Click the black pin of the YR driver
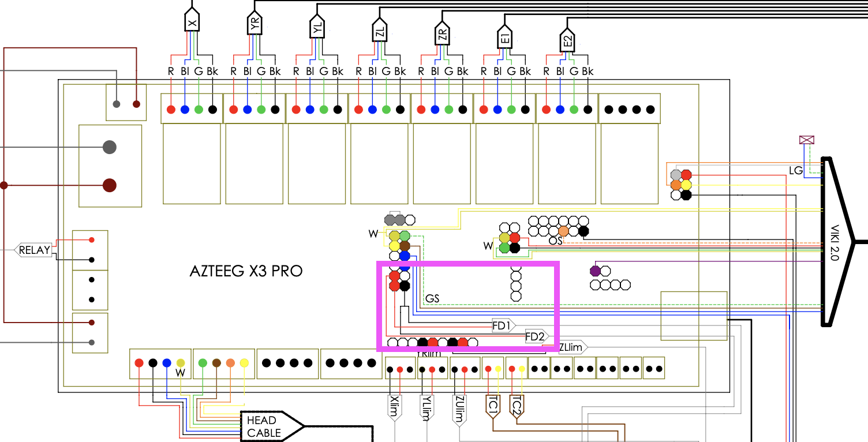The image size is (868, 442). 275,109
